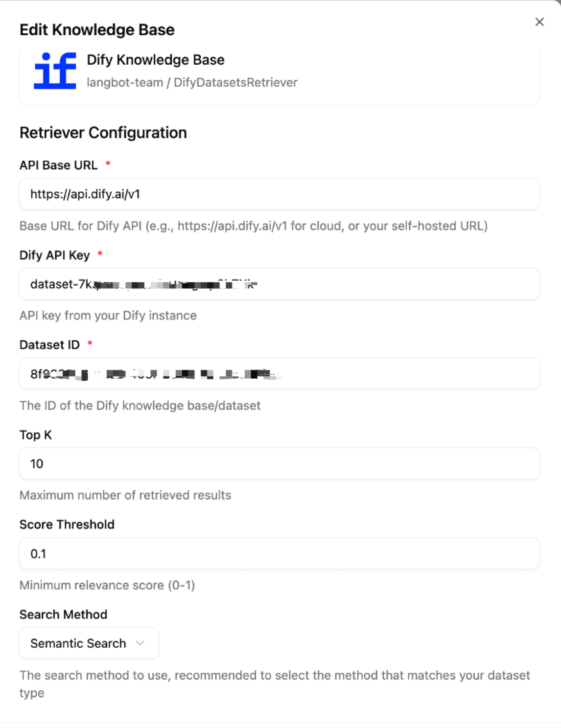Click the Top K label

coord(35,435)
